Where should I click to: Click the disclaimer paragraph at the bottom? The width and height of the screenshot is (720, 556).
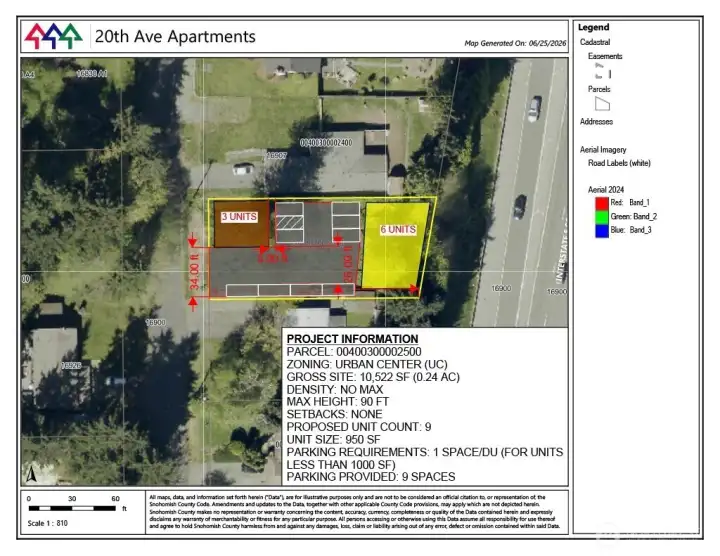pyautogui.click(x=354, y=511)
